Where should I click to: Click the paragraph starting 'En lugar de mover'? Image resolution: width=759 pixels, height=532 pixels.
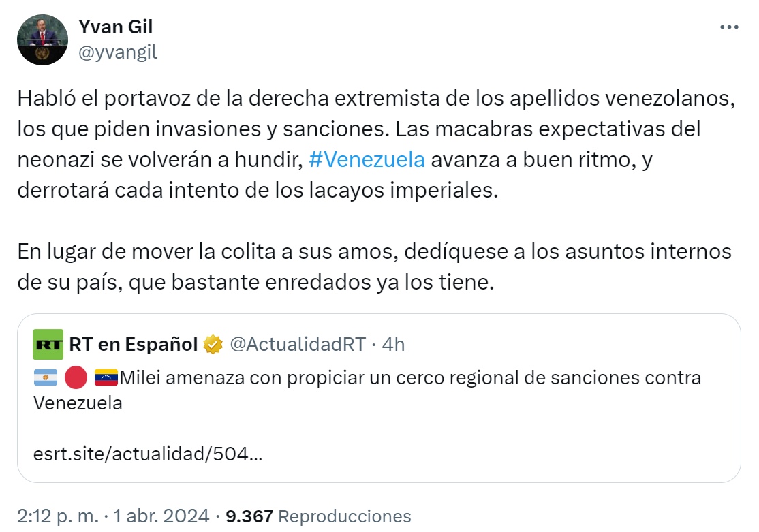coord(375,267)
